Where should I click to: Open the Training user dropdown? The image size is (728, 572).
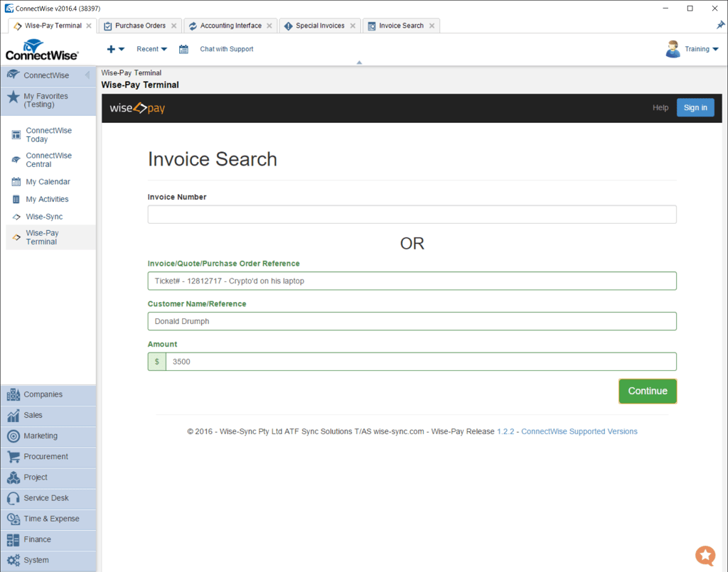coord(702,49)
